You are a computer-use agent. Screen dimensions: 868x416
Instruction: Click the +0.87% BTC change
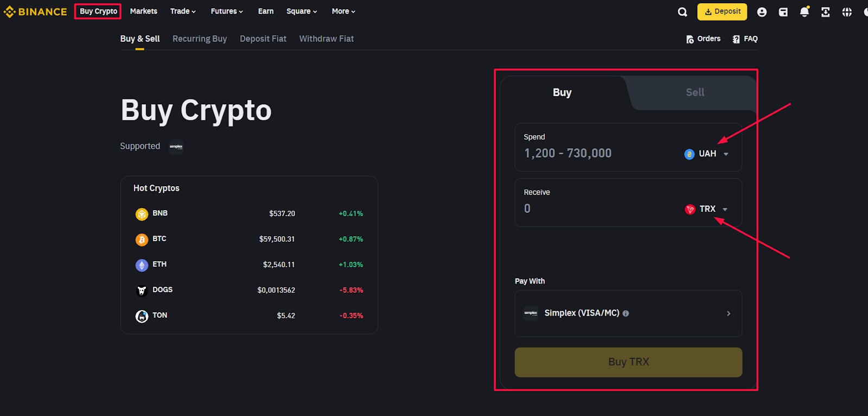351,239
